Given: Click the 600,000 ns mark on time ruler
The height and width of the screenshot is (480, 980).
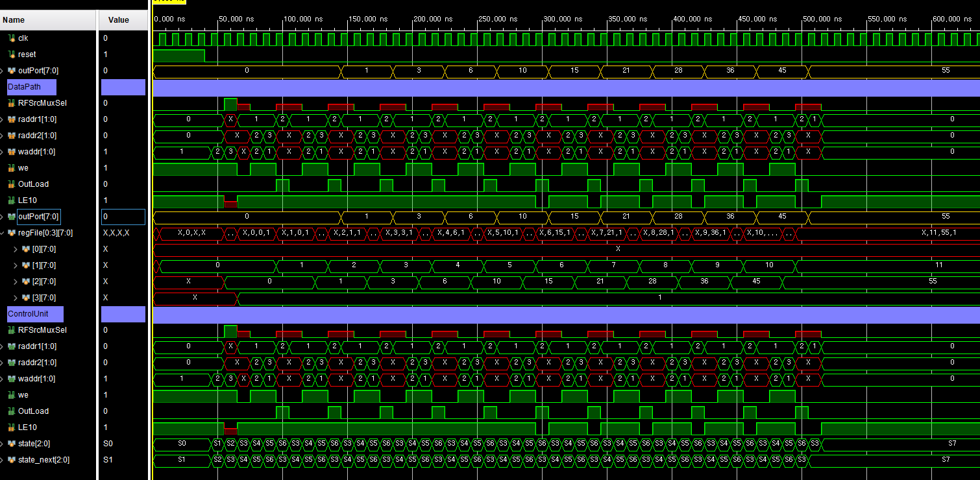Looking at the screenshot, I should click(x=951, y=19).
